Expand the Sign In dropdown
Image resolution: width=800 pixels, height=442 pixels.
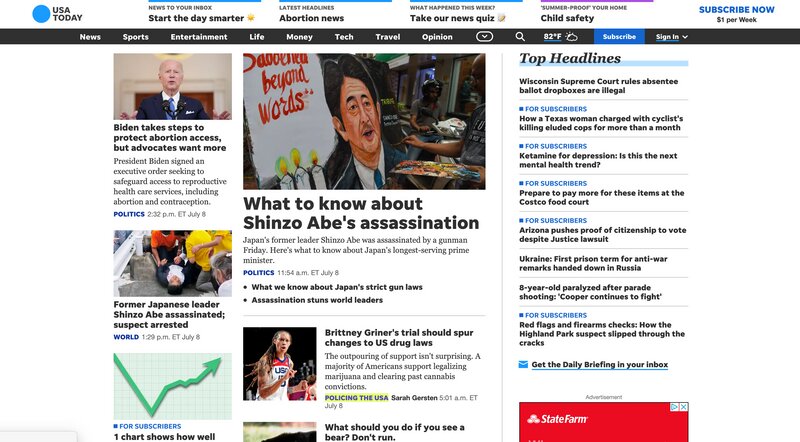click(671, 37)
